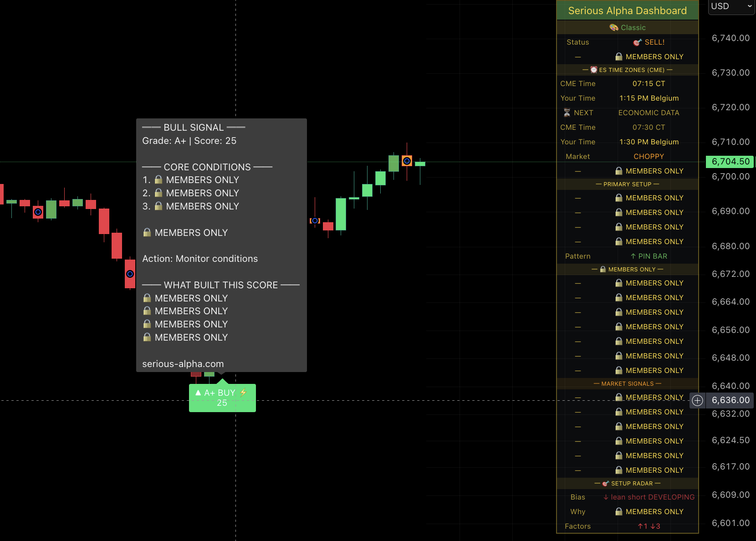Screen dimensions: 756x541
Task: Collapse the MARKET SIGNALS section
Action: click(628, 383)
